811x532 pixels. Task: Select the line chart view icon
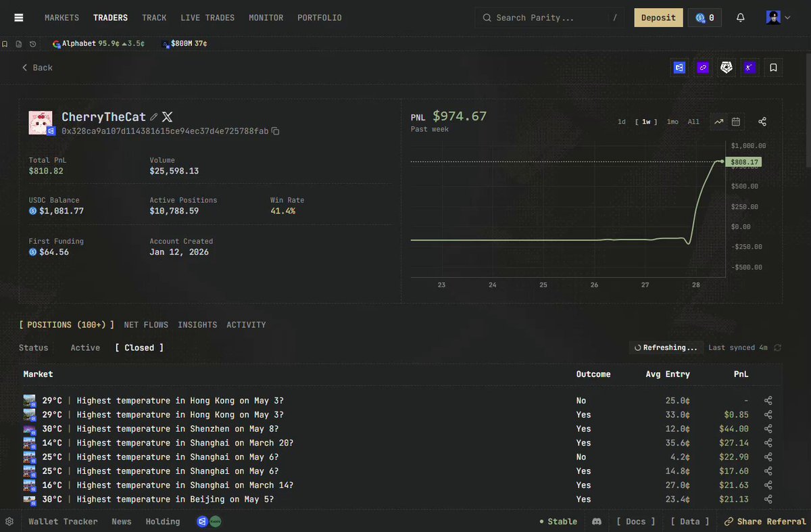tap(718, 122)
